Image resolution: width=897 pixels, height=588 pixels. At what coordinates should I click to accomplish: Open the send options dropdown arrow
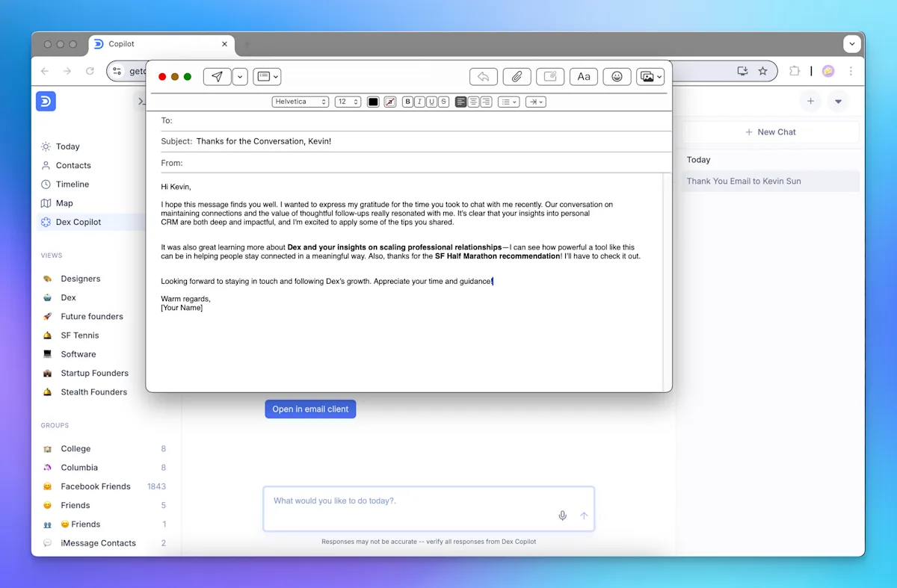[240, 76]
